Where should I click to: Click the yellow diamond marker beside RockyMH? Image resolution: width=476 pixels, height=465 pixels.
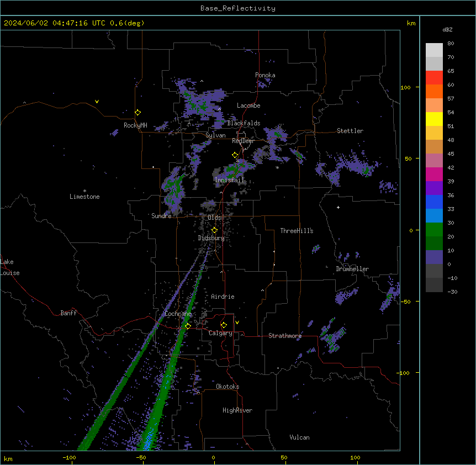click(137, 113)
